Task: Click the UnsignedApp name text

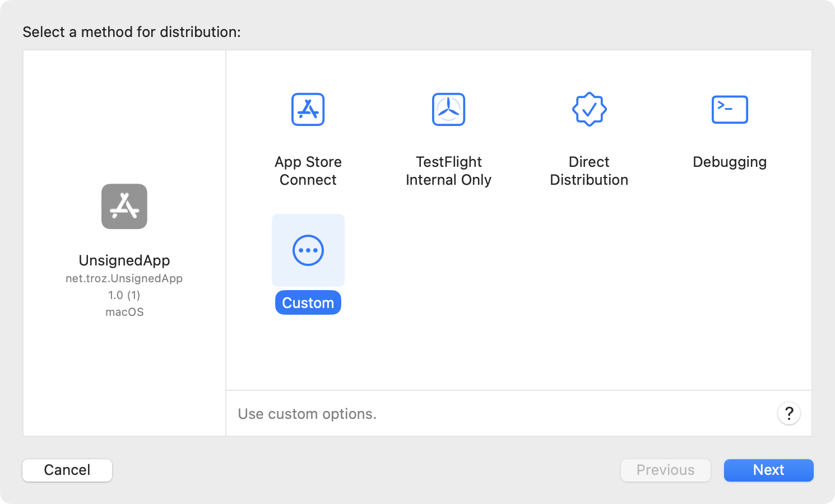Action: pyautogui.click(x=124, y=260)
